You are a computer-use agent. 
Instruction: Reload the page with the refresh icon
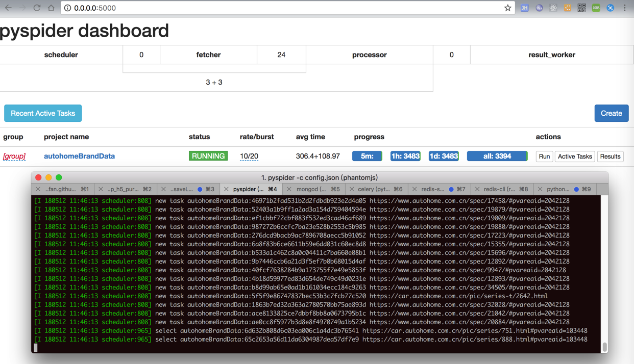(x=37, y=8)
